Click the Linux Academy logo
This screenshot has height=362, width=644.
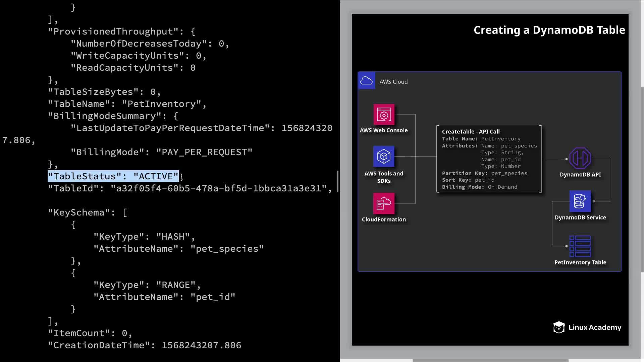click(587, 327)
